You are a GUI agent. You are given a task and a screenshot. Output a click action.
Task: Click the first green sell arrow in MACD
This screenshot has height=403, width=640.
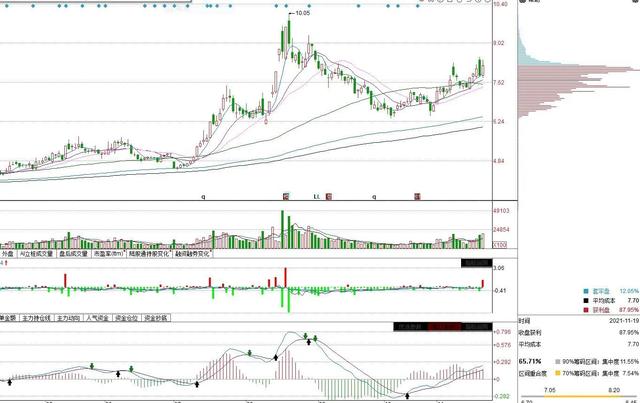pos(92,366)
